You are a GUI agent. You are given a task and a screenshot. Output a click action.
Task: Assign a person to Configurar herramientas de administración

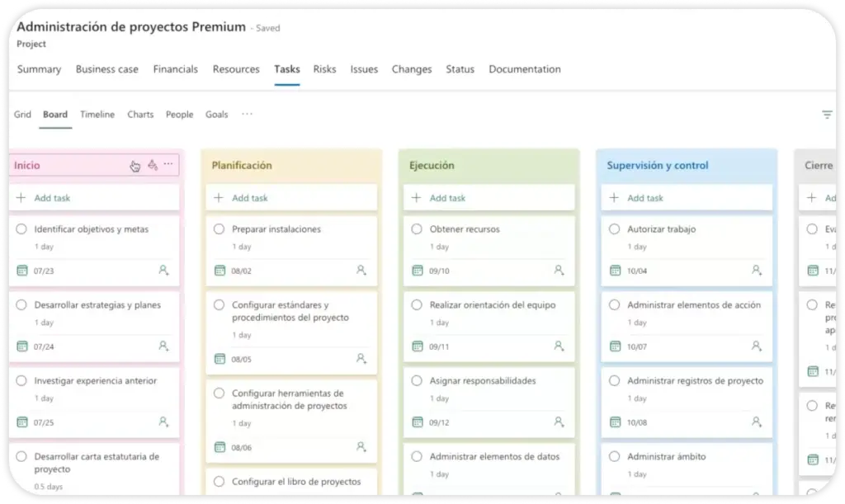pyautogui.click(x=361, y=447)
